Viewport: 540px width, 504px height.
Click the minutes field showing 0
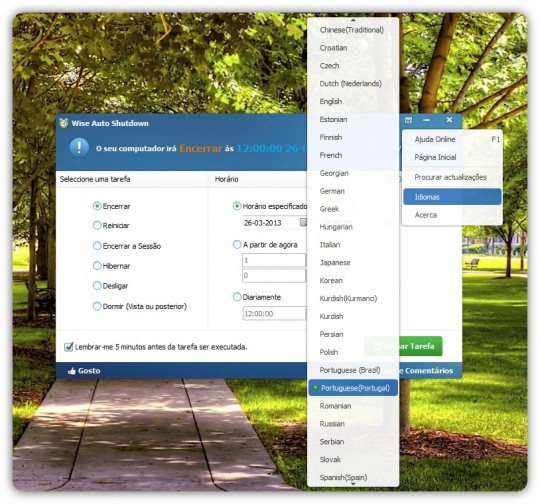point(274,275)
